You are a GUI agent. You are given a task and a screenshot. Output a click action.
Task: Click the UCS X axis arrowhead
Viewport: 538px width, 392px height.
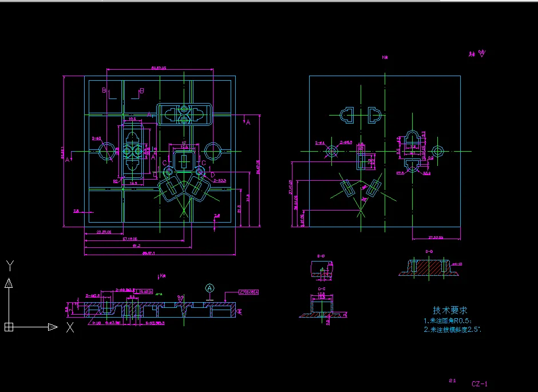click(53, 327)
